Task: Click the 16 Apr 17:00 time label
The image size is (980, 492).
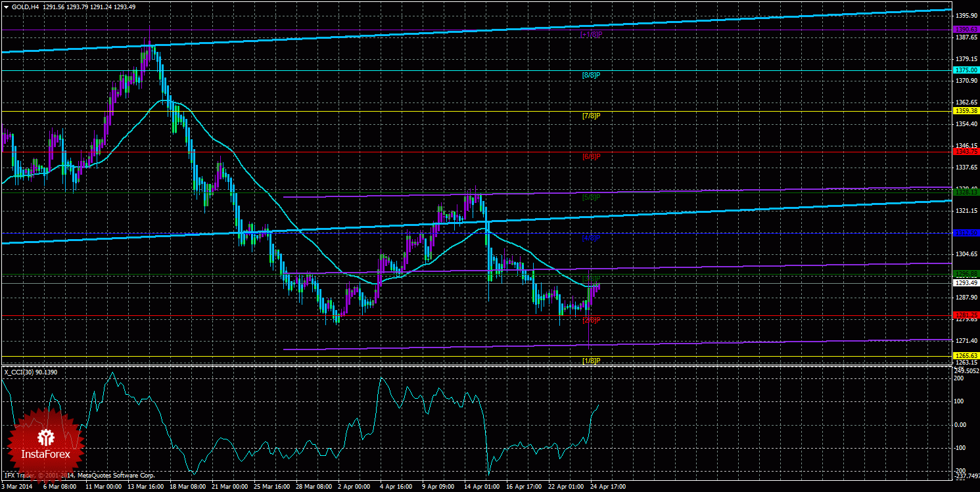Action: [x=525, y=487]
